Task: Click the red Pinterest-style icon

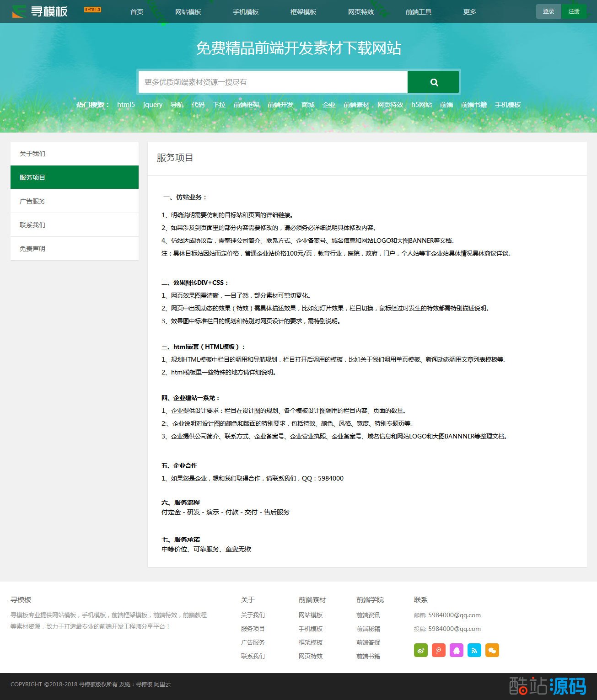Action: tap(438, 650)
